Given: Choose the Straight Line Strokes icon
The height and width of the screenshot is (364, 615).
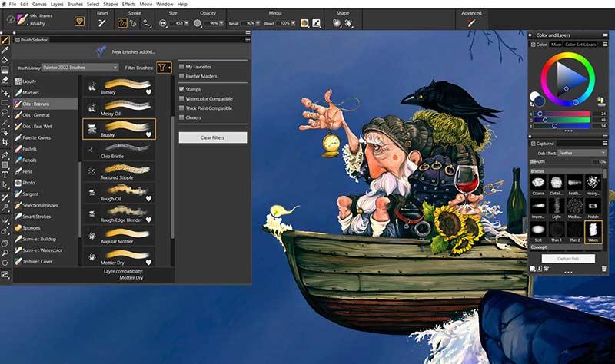Looking at the screenshot, I should (x=133, y=23).
